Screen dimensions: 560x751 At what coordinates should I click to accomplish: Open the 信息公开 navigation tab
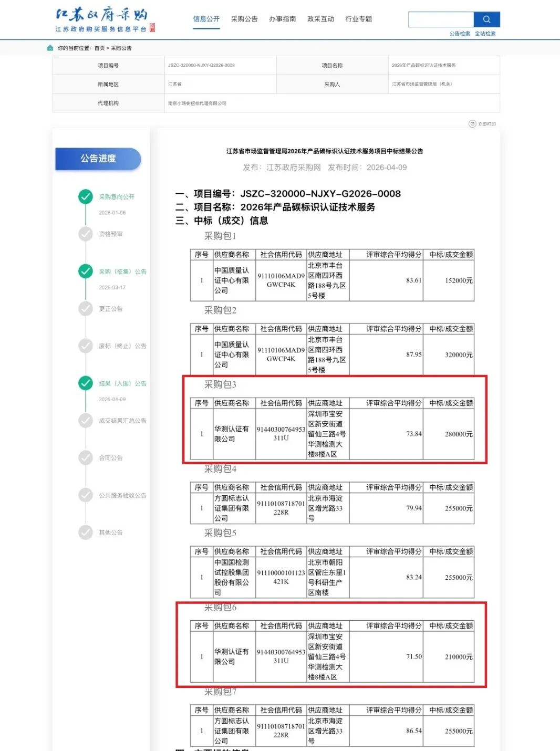pos(206,19)
